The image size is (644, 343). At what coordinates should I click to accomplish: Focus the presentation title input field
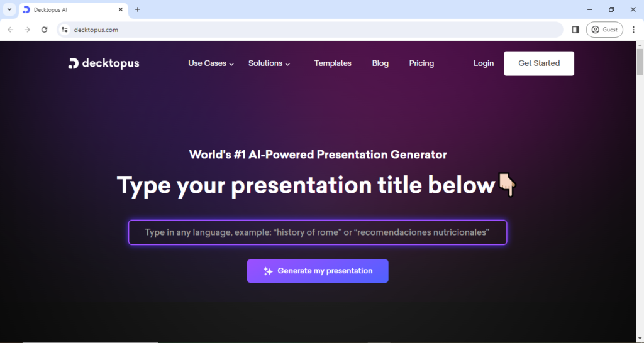(x=318, y=232)
